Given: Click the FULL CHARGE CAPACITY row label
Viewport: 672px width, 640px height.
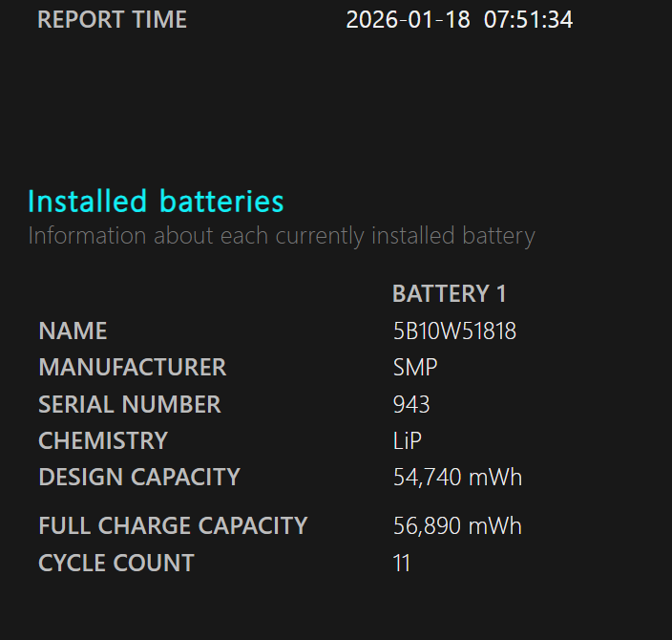Looking at the screenshot, I should (x=173, y=525).
